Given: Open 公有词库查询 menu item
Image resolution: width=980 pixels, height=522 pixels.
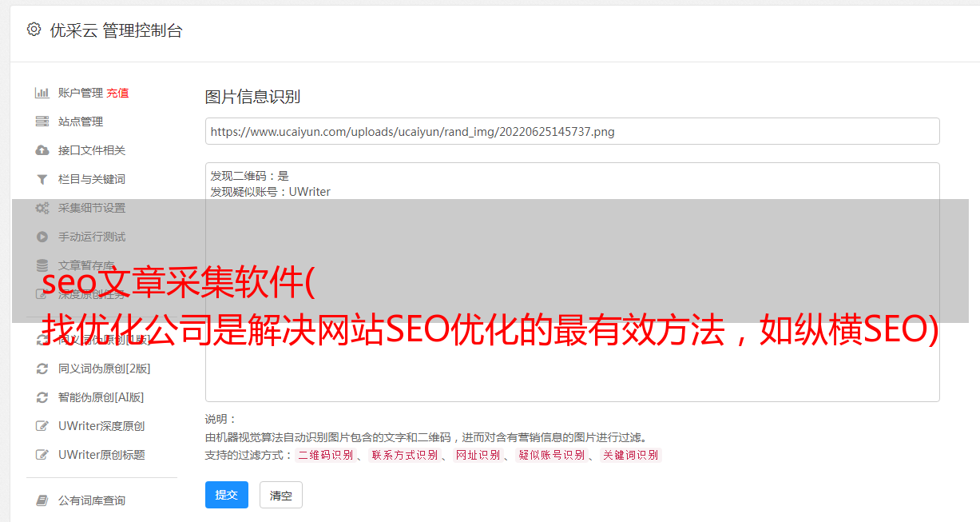Looking at the screenshot, I should [x=92, y=500].
